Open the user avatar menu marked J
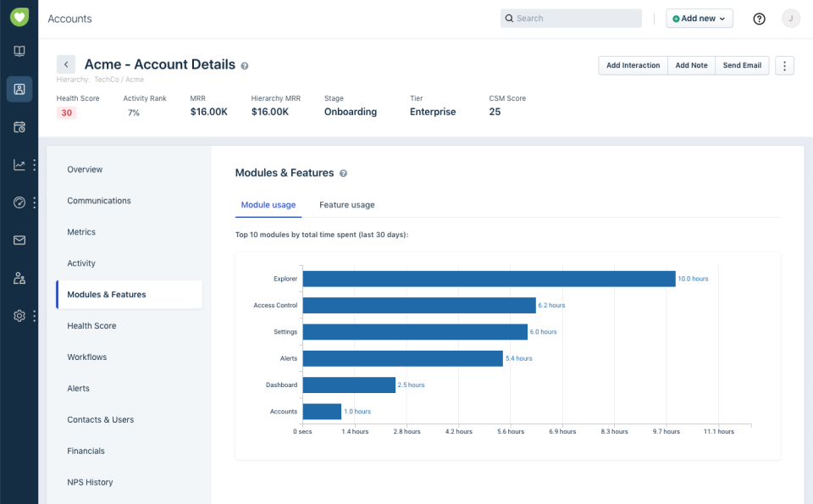 791,18
